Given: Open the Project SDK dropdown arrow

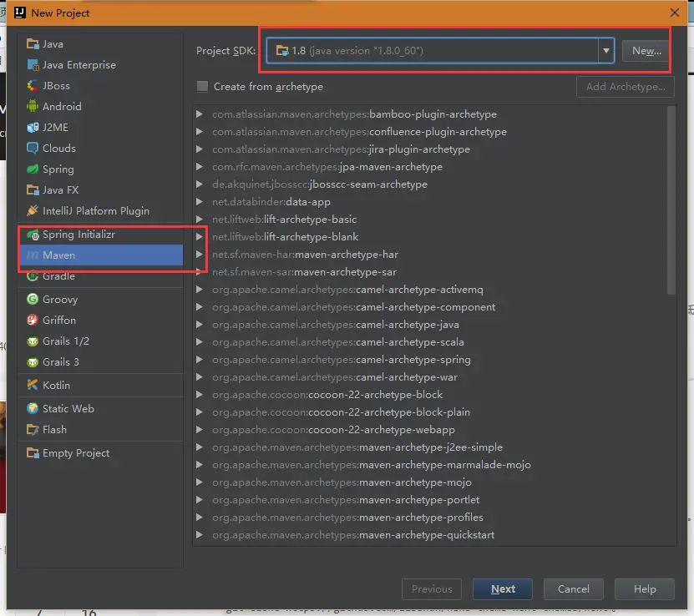Looking at the screenshot, I should click(606, 51).
